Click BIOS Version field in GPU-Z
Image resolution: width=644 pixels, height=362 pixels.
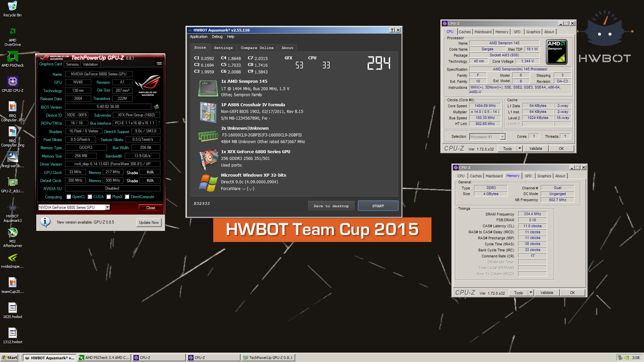coord(108,107)
